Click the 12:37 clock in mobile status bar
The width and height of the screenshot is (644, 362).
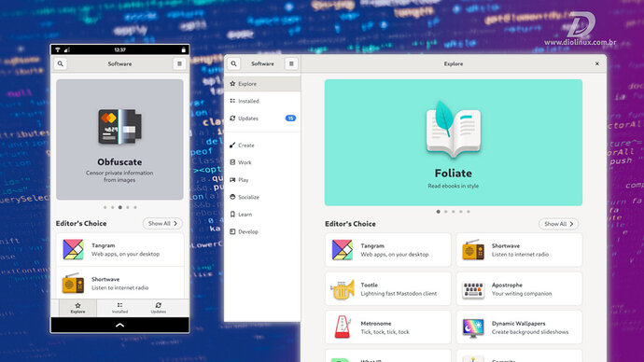119,49
